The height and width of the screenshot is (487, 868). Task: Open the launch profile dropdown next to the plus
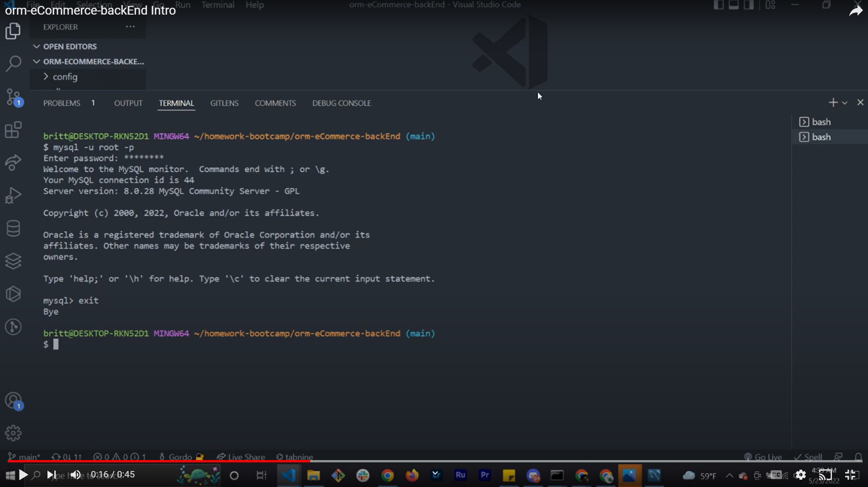[x=845, y=102]
